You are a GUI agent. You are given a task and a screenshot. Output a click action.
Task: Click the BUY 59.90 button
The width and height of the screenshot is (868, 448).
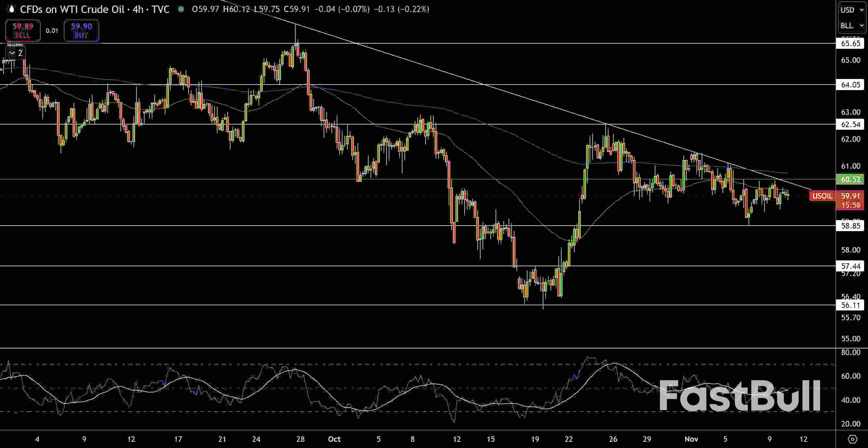click(81, 30)
